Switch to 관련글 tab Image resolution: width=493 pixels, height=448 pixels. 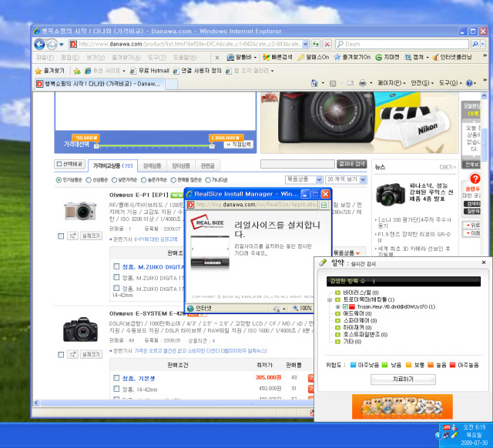coord(207,165)
